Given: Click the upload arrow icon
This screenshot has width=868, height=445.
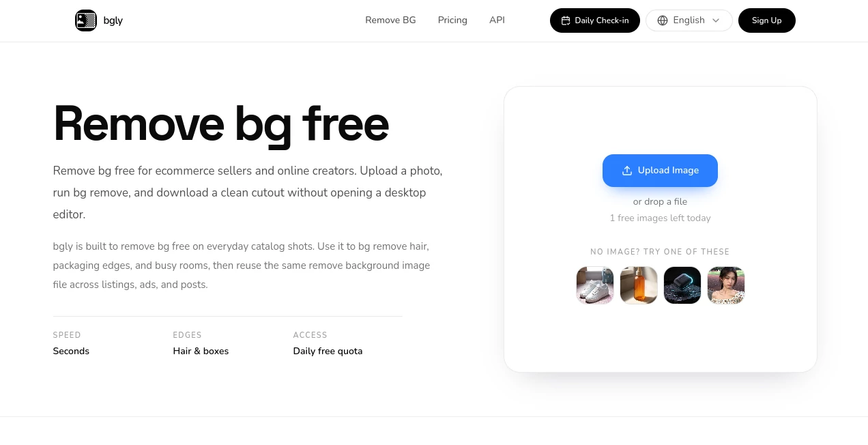Looking at the screenshot, I should coord(627,171).
